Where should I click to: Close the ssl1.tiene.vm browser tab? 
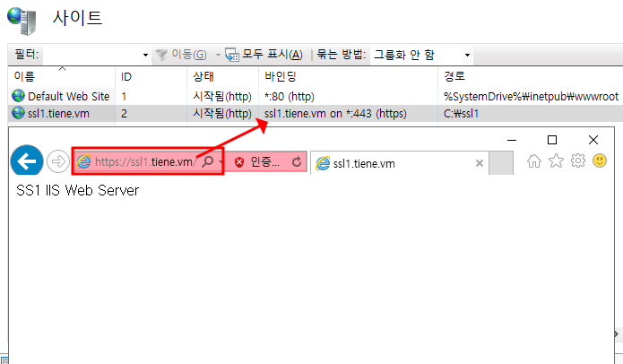coord(480,163)
